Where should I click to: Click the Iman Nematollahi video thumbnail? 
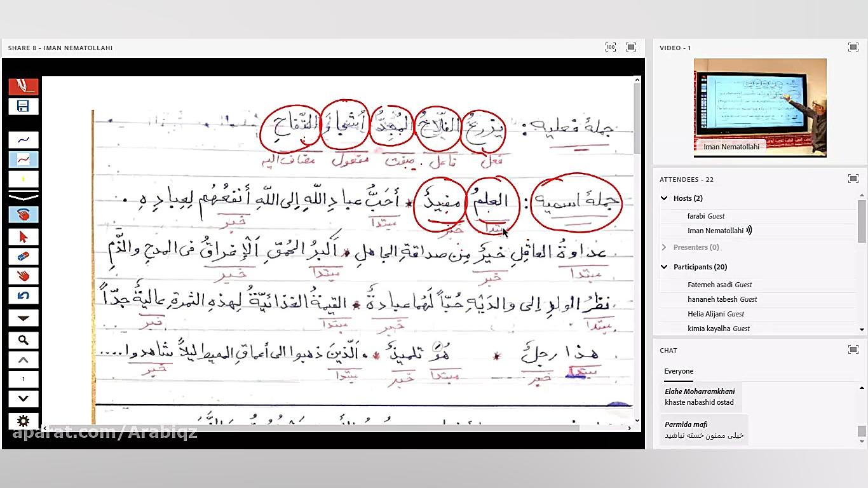tap(760, 107)
